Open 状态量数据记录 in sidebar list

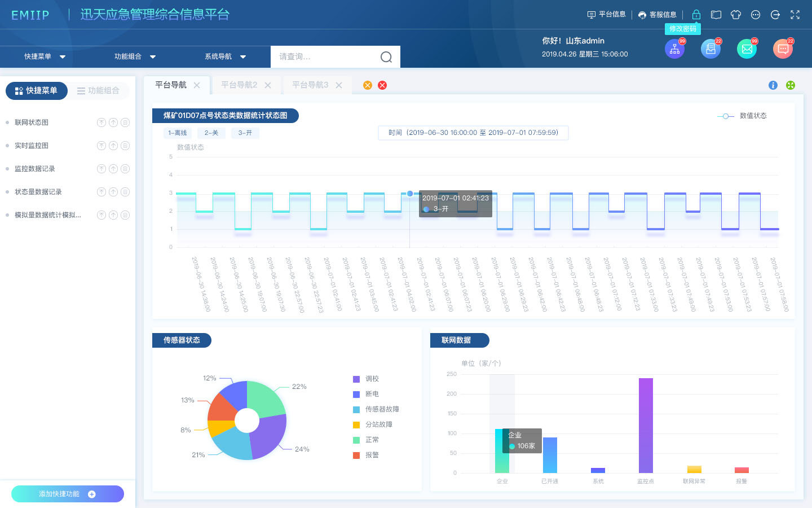click(x=38, y=192)
